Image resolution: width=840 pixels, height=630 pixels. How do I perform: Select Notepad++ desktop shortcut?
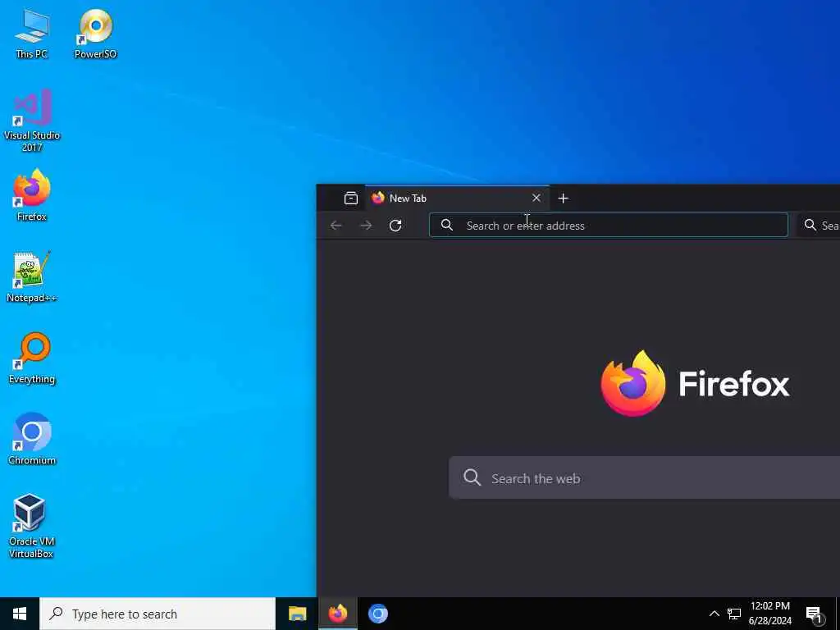pyautogui.click(x=32, y=277)
